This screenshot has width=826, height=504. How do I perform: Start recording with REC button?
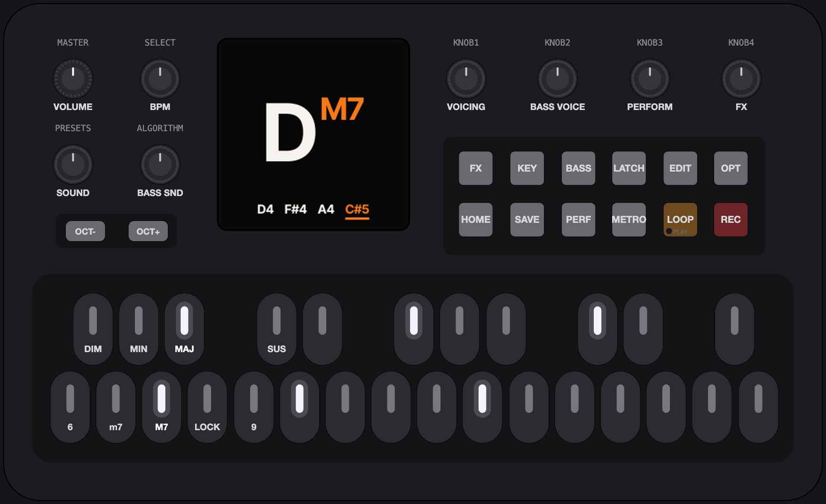(x=731, y=220)
